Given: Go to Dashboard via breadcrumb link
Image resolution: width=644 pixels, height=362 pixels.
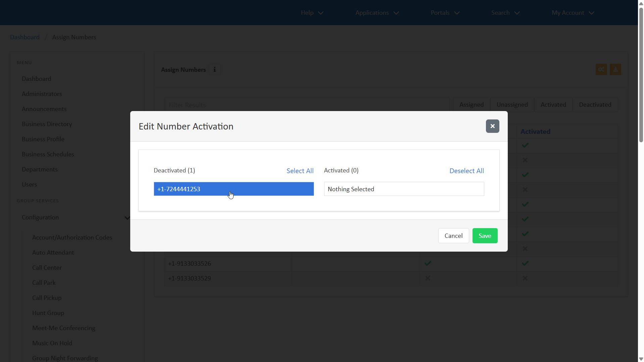Looking at the screenshot, I should 25,37.
